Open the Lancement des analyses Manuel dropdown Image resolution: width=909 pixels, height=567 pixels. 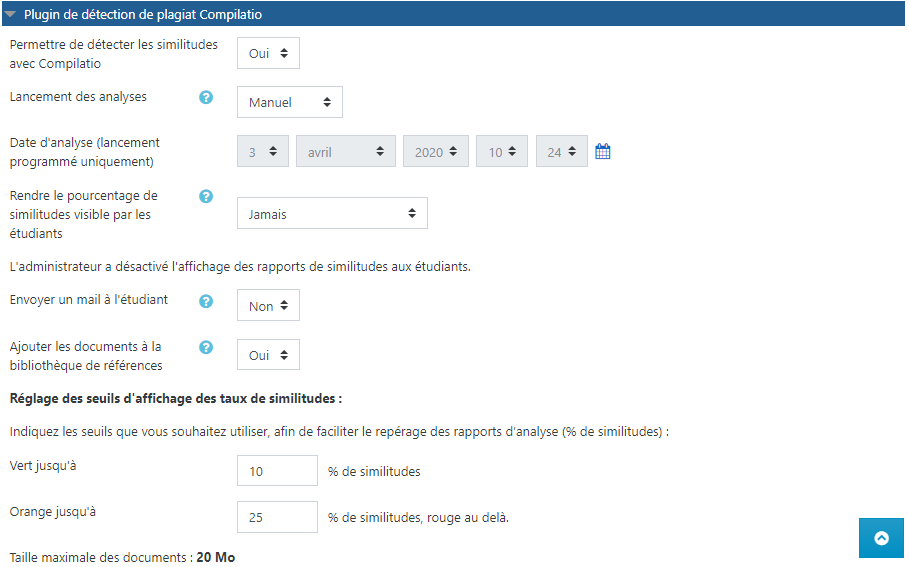(289, 102)
